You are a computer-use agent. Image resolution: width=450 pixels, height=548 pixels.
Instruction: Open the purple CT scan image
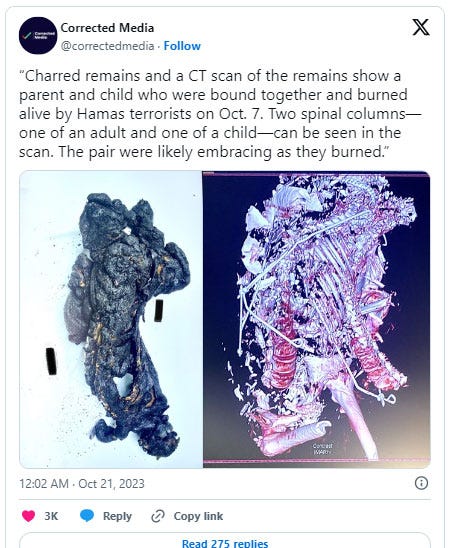click(x=317, y=319)
